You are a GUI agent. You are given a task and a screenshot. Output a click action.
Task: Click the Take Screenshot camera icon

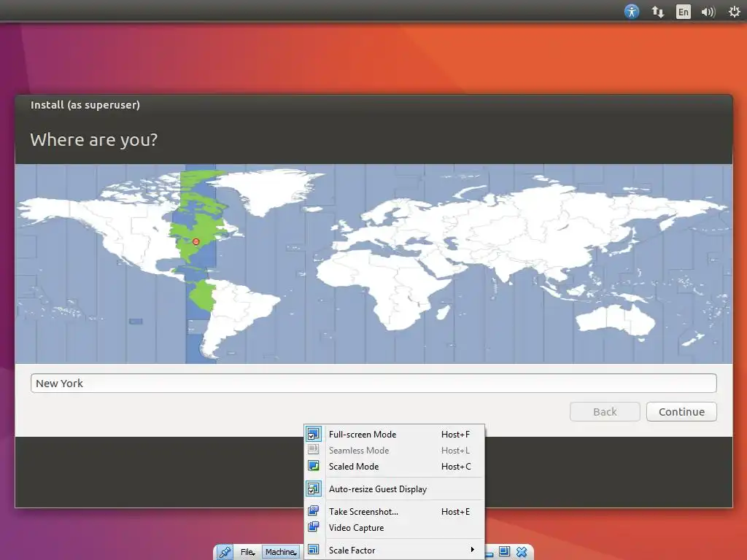[x=314, y=511]
